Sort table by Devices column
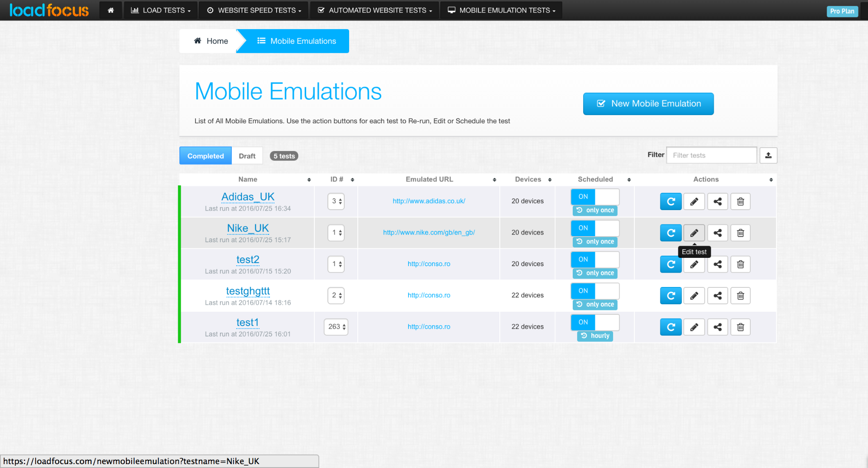The width and height of the screenshot is (868, 468). tap(528, 179)
